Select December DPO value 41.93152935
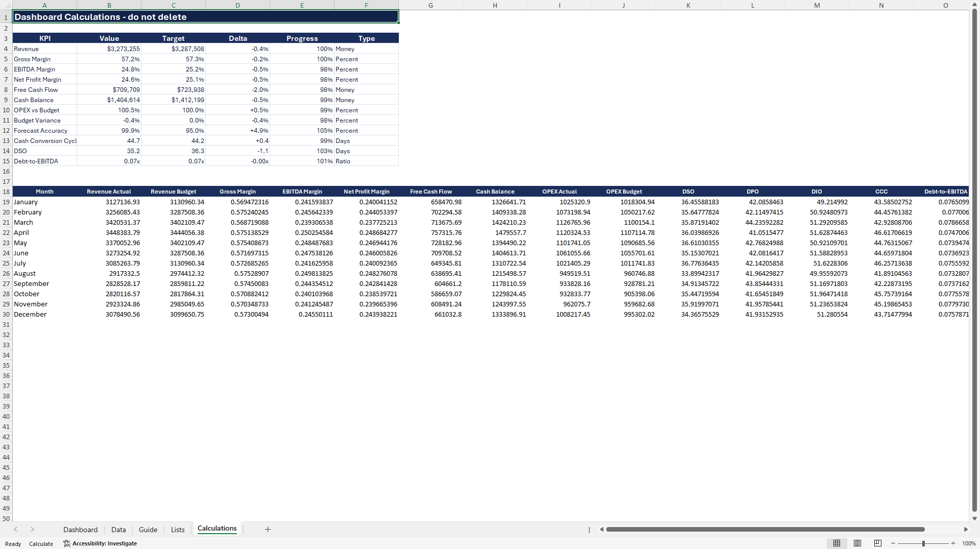980x549 pixels. (752, 314)
